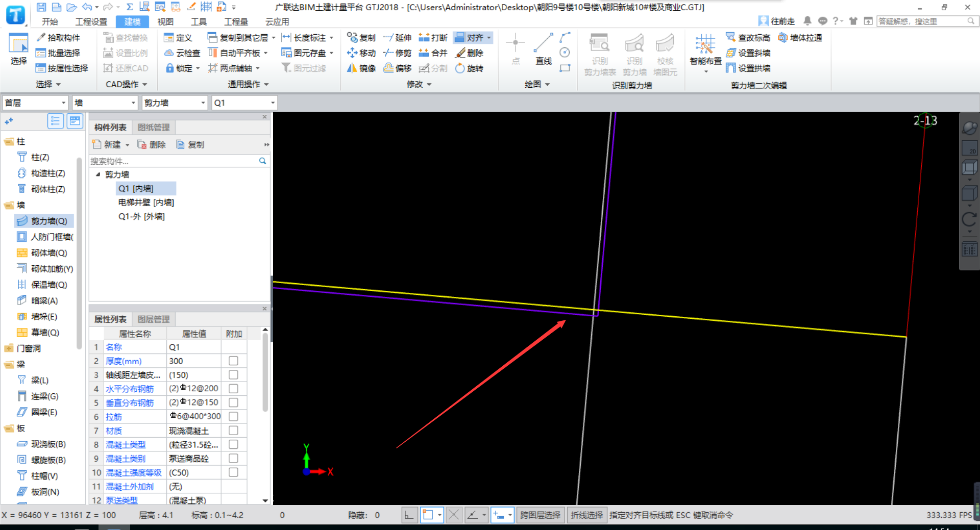The width and height of the screenshot is (980, 530).
Task: Click the 墙体拉通 wall extend-through tool
Action: click(800, 38)
